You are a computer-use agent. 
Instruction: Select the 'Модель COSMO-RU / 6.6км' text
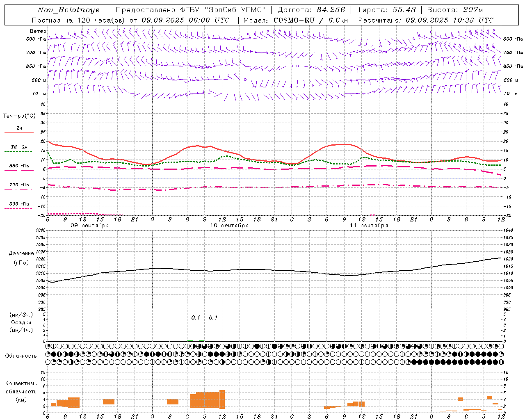(295, 20)
